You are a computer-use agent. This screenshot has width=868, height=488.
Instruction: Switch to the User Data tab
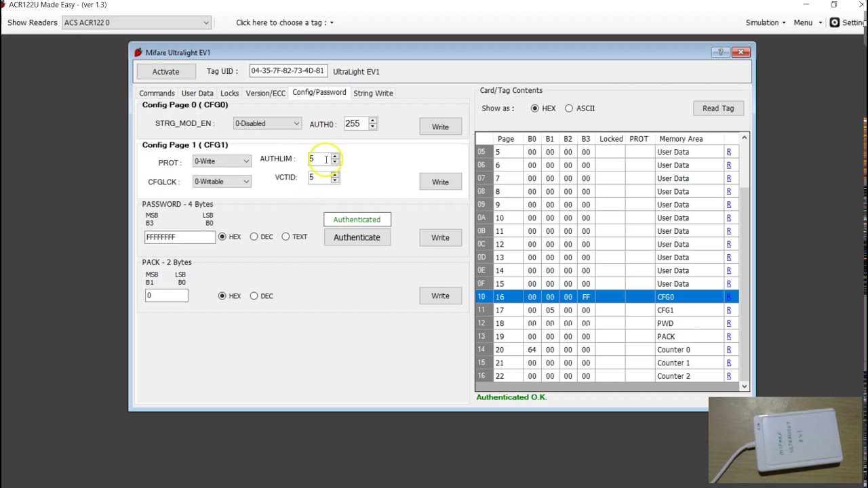coord(197,93)
